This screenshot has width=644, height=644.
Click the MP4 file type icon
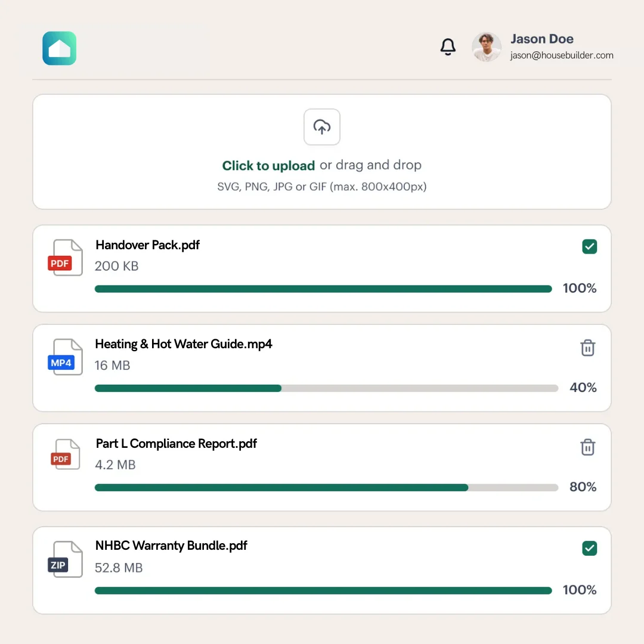tap(64, 357)
